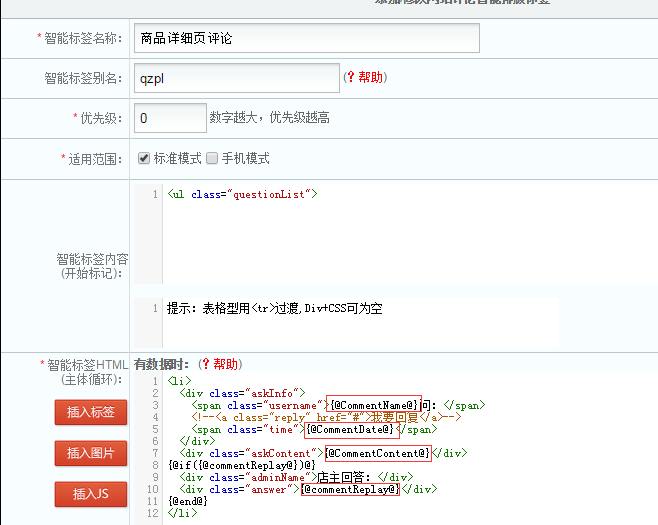Click the closing </li> line at line 12

(x=182, y=513)
